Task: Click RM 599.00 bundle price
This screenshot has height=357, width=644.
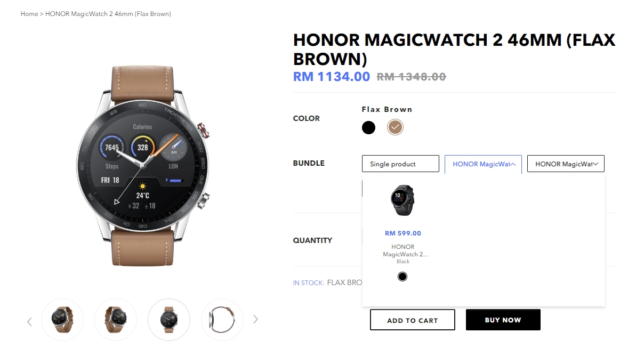Action: pyautogui.click(x=403, y=233)
